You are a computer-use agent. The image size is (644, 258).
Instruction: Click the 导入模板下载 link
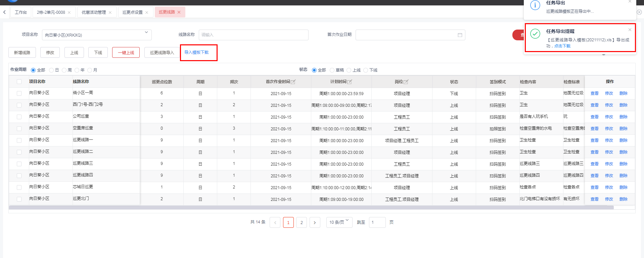click(x=196, y=52)
